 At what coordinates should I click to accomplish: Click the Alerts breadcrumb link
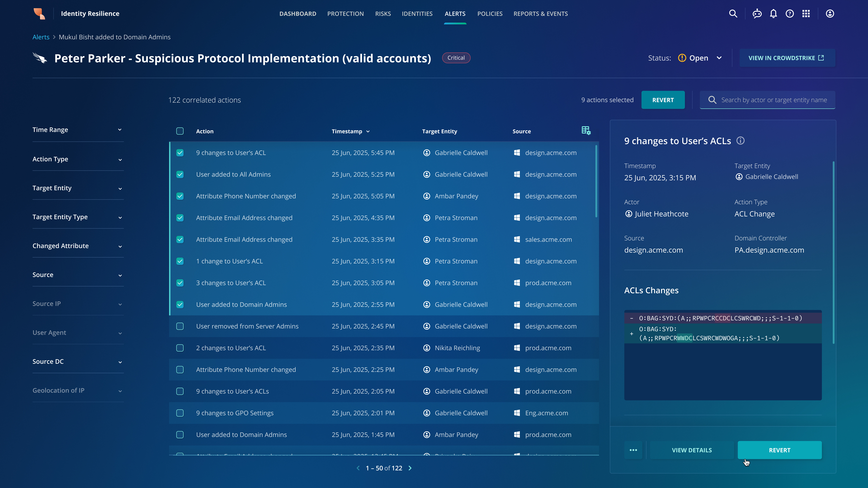coord(41,37)
